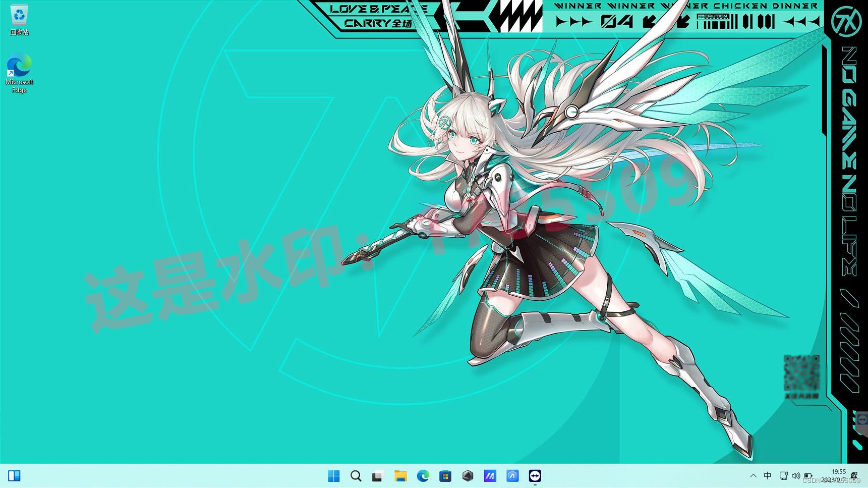Open the dark hexagon app on taskbar

coord(468,476)
